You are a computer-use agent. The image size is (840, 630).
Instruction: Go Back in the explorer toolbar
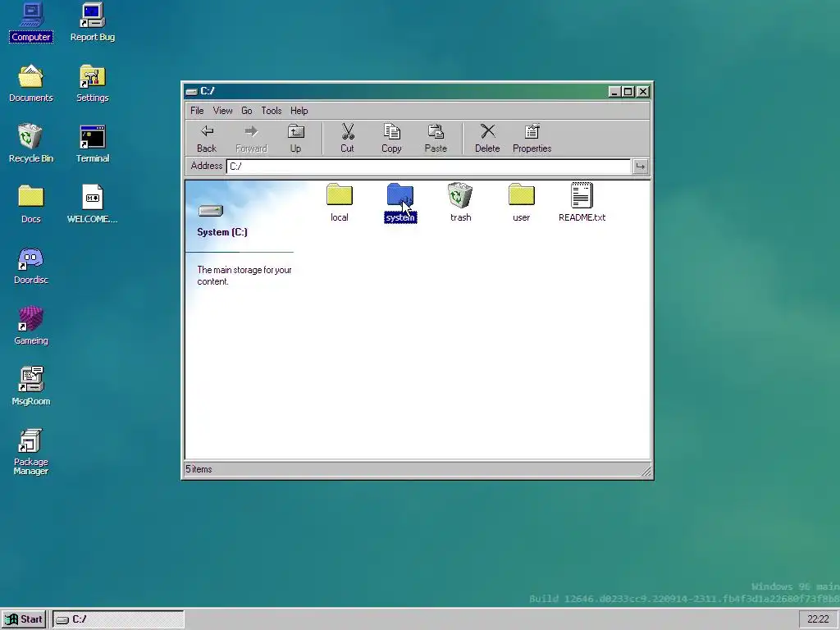pos(207,138)
